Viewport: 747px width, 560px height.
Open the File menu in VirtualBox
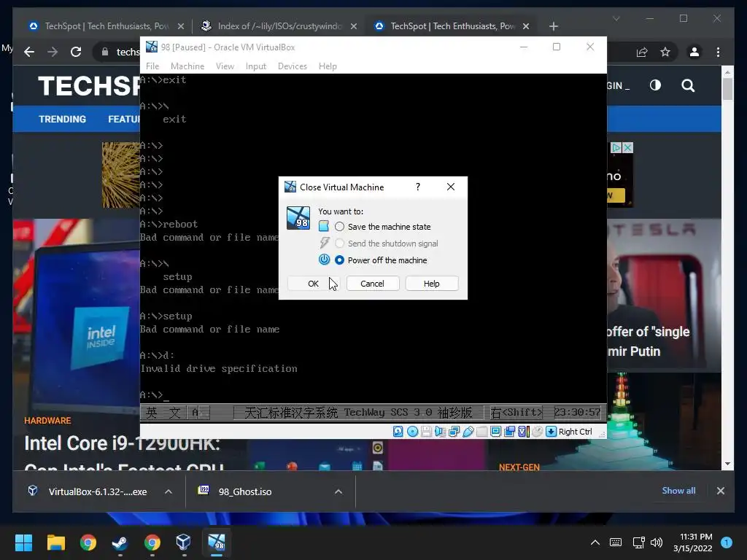click(152, 66)
